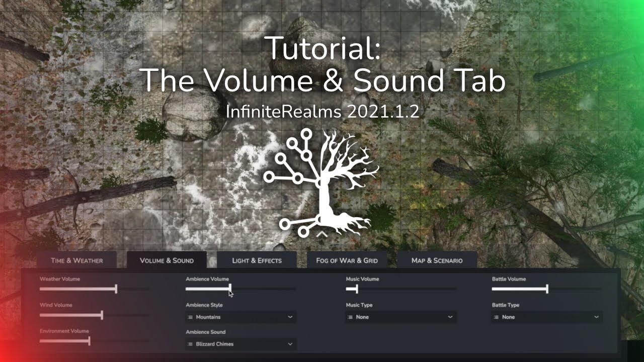
Task: Click the Ambience Volume slider handle
Action: point(230,289)
